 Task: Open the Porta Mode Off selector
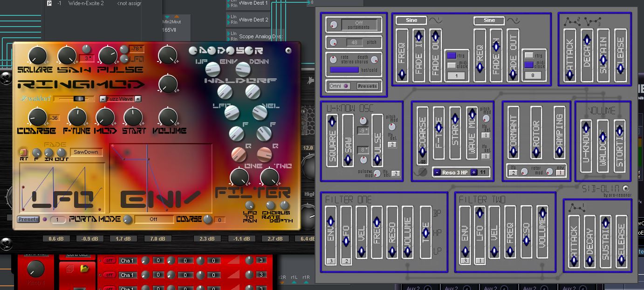153,219
